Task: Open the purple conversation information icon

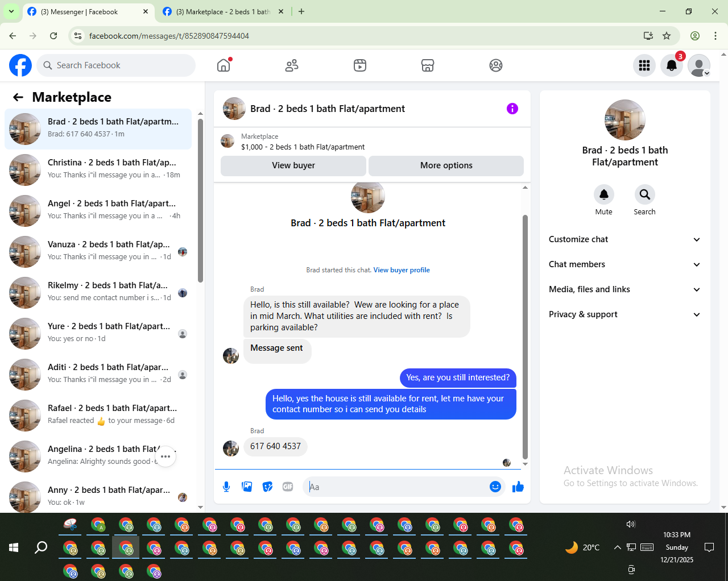Action: [x=512, y=109]
